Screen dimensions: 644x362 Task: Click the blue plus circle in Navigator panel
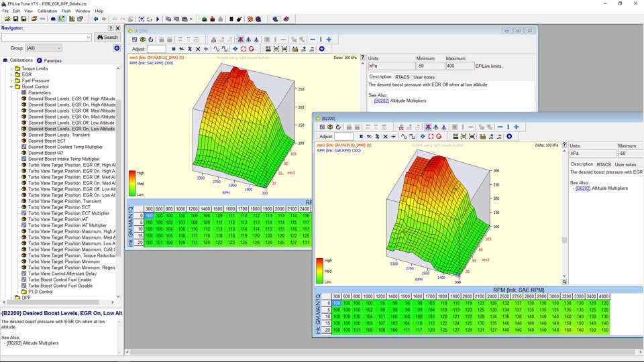(x=117, y=48)
